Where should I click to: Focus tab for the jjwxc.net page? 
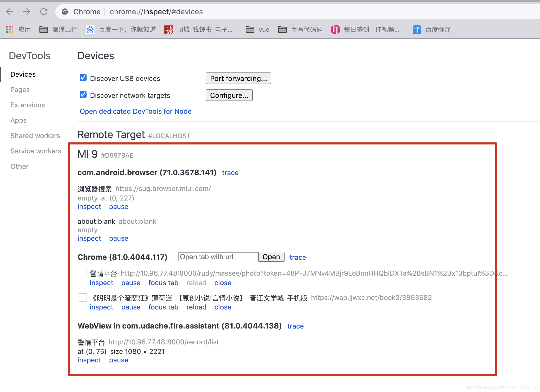coord(163,307)
